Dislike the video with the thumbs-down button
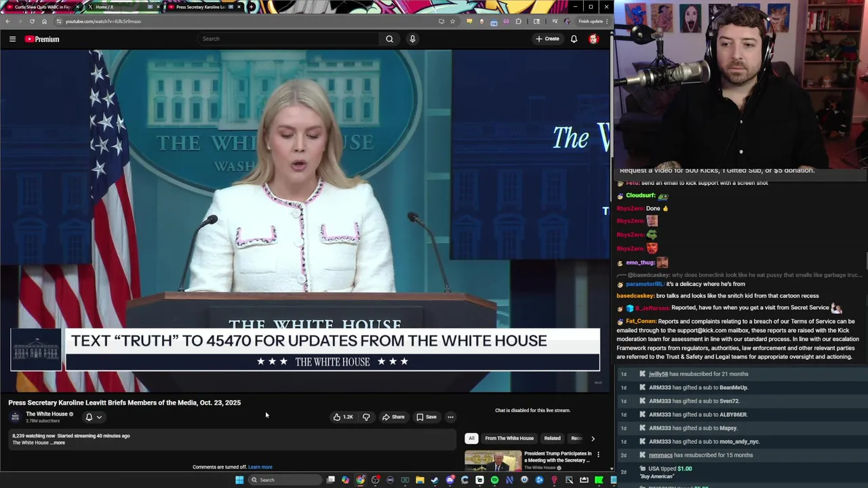Image resolution: width=868 pixels, height=488 pixels. [x=366, y=417]
